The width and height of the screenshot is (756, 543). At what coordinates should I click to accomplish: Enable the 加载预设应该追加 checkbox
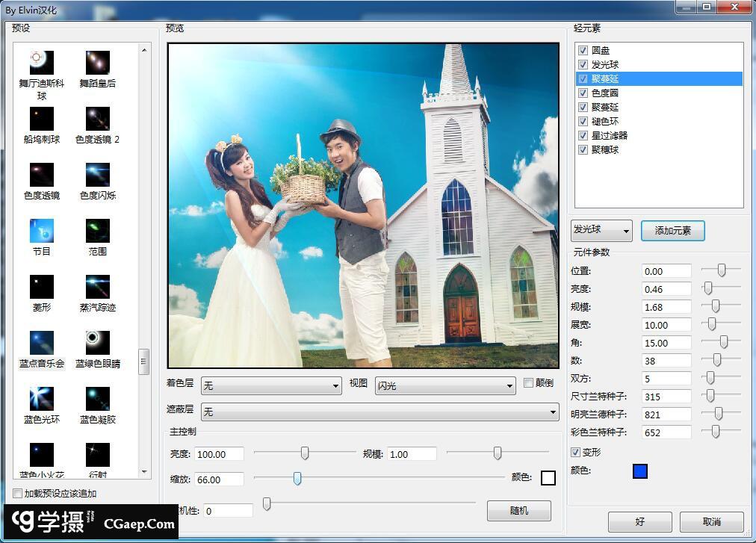pyautogui.click(x=18, y=494)
